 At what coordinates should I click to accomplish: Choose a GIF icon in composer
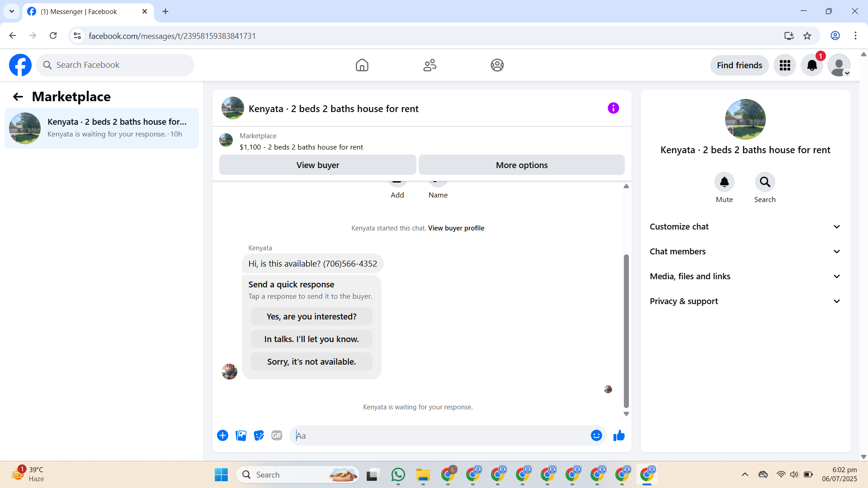tap(277, 436)
